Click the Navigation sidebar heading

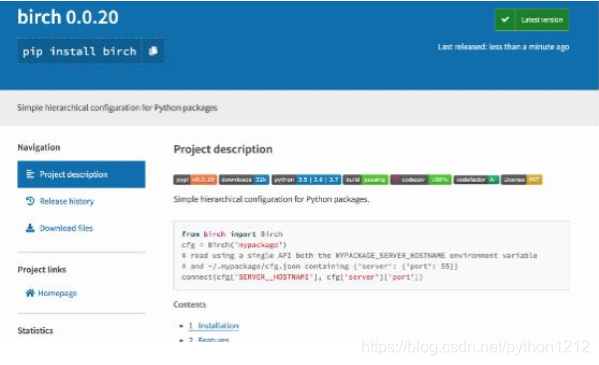click(x=39, y=147)
